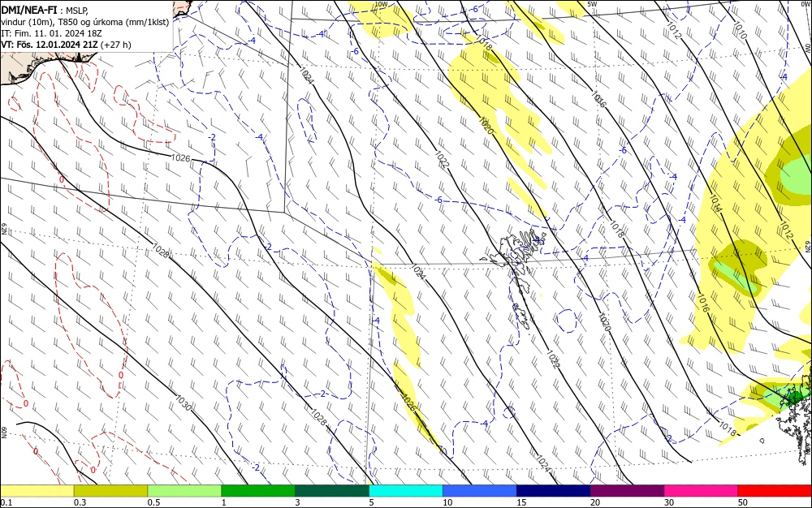The height and width of the screenshot is (508, 812).
Task: Click the "10W" longitude label
Action: tap(381, 4)
